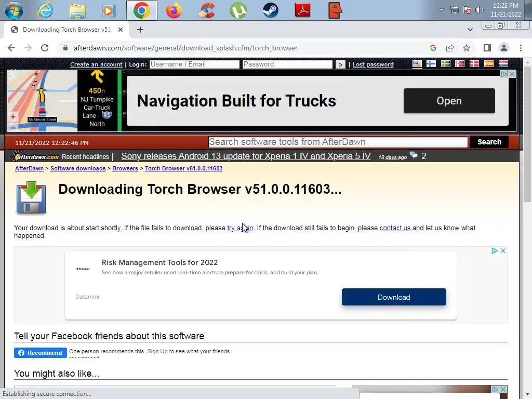
Task: Switch site language to Norwegian flag
Action: pos(460,64)
